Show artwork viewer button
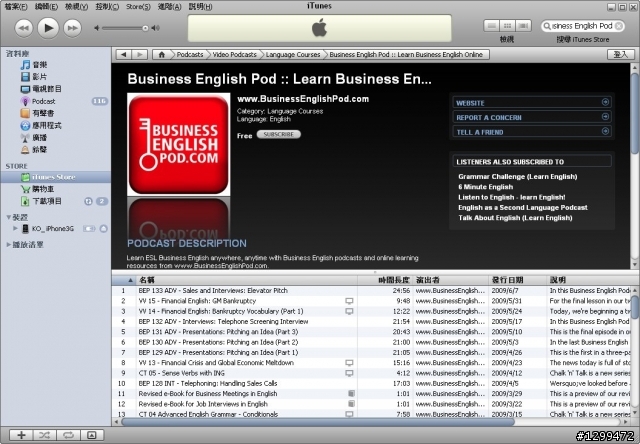This screenshot has height=444, width=640. coord(92,435)
